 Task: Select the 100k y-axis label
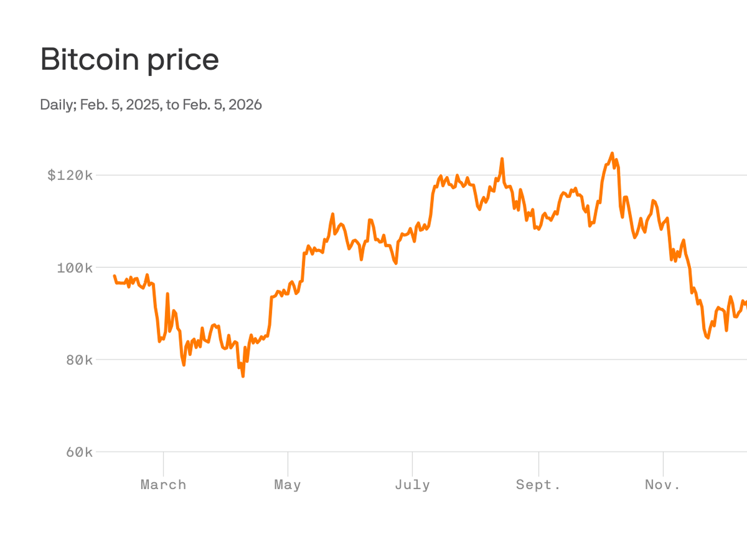click(x=75, y=268)
